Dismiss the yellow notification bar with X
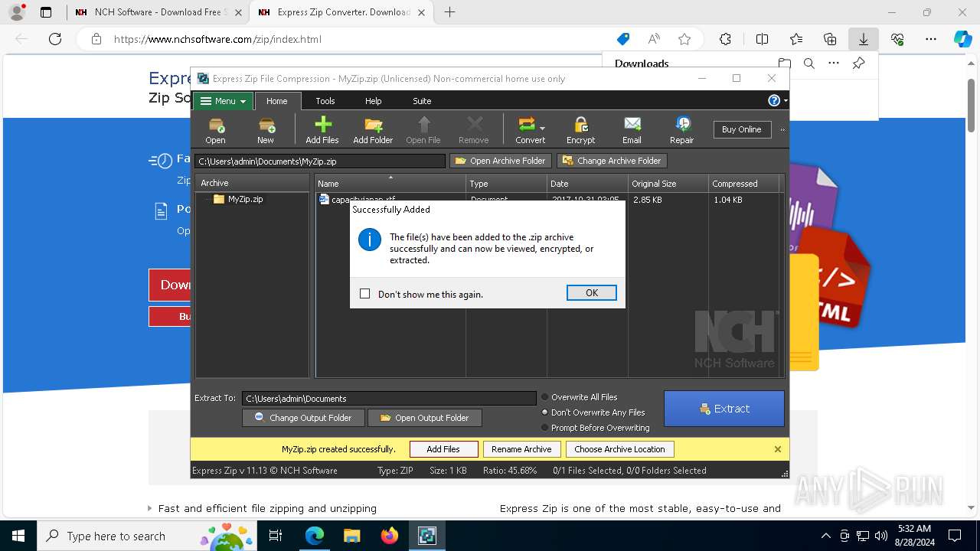 pos(778,449)
